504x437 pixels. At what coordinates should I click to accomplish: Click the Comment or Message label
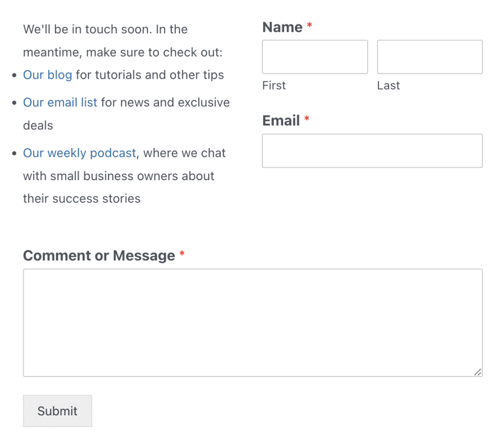[97, 255]
